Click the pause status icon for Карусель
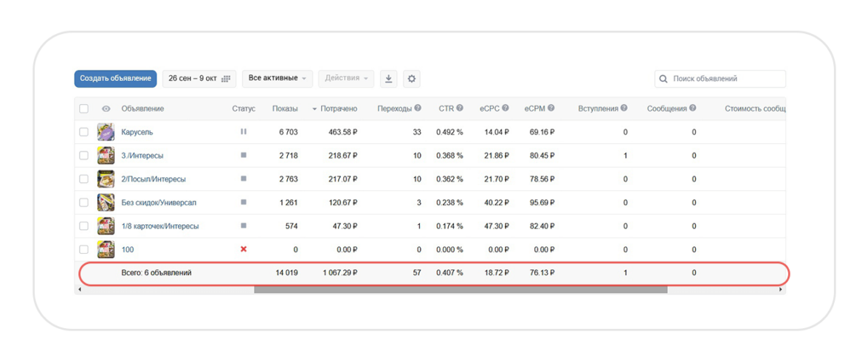This screenshot has height=357, width=868. click(x=244, y=132)
